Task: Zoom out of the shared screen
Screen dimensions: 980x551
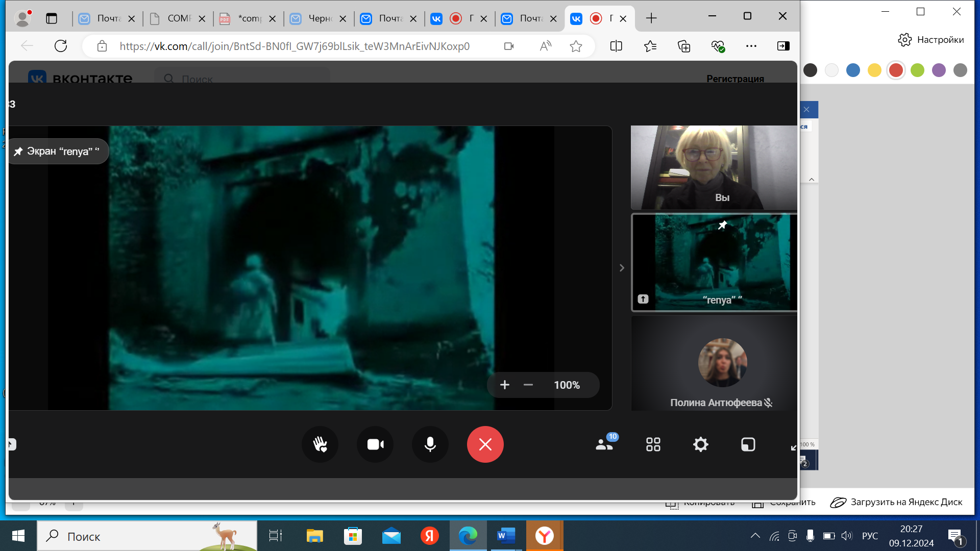Action: point(528,385)
